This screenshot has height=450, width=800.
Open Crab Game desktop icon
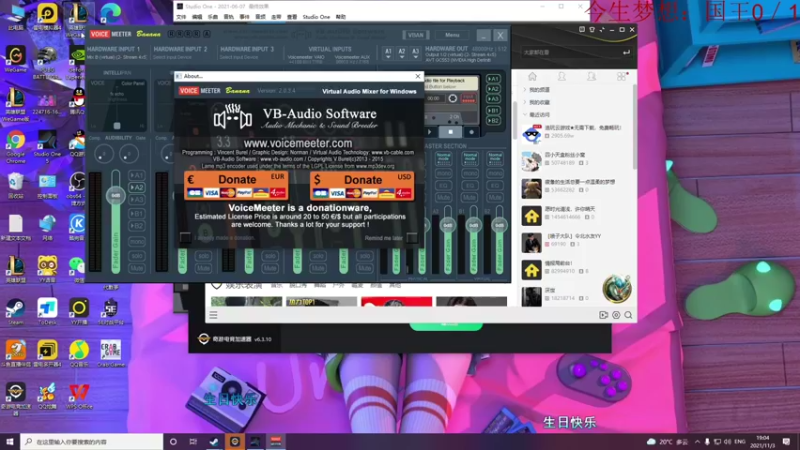tap(111, 354)
